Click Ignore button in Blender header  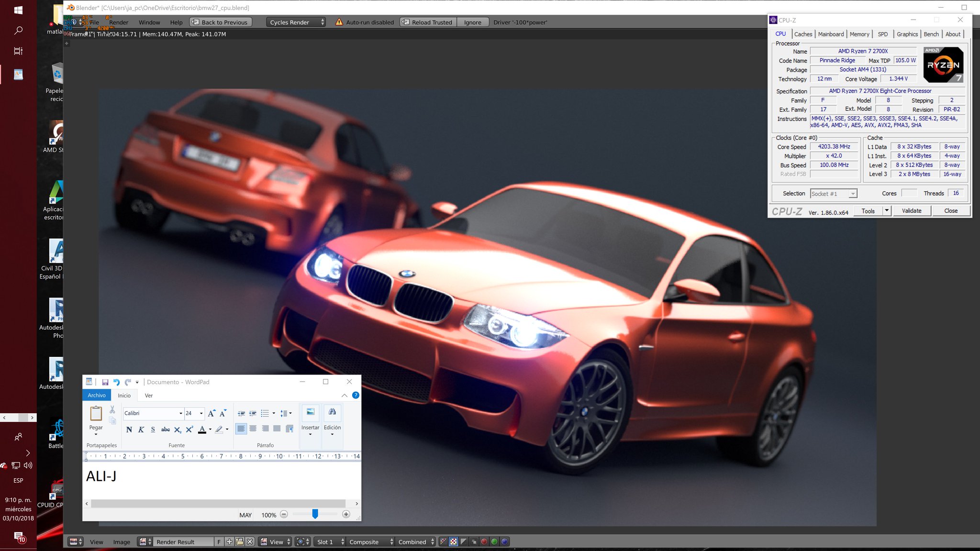click(x=472, y=22)
